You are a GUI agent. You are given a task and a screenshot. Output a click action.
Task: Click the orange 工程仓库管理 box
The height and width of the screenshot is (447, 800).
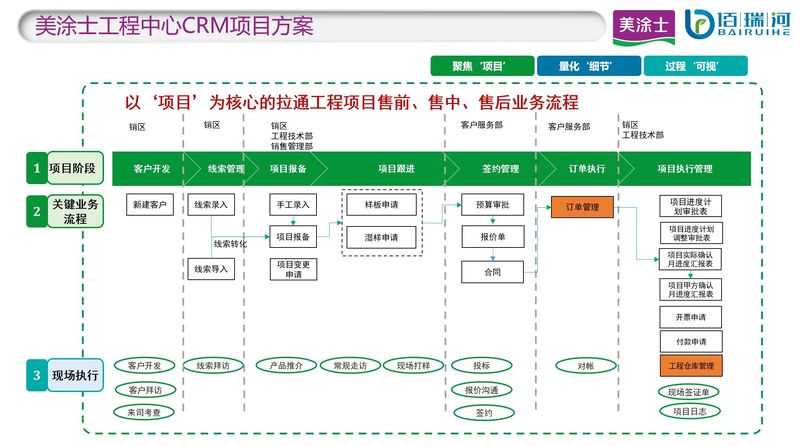pos(690,366)
